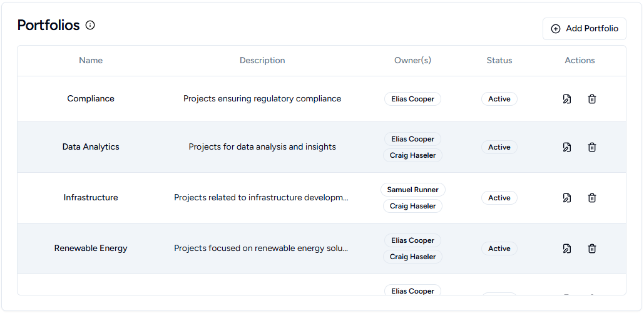
Task: Select the Status column header
Action: pyautogui.click(x=499, y=61)
